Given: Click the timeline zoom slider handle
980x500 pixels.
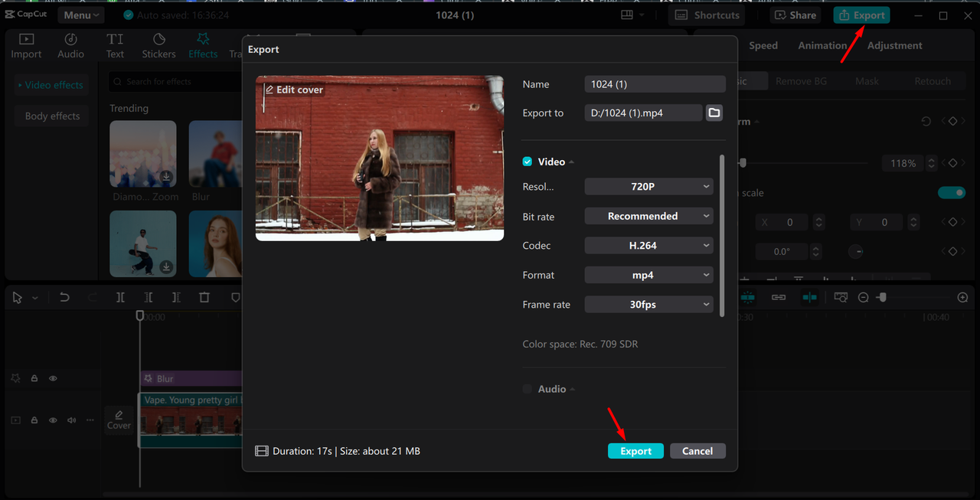Looking at the screenshot, I should 881,297.
